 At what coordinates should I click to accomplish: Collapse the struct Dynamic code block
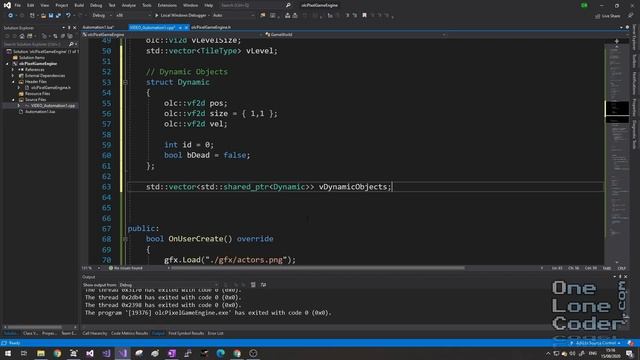[125, 82]
